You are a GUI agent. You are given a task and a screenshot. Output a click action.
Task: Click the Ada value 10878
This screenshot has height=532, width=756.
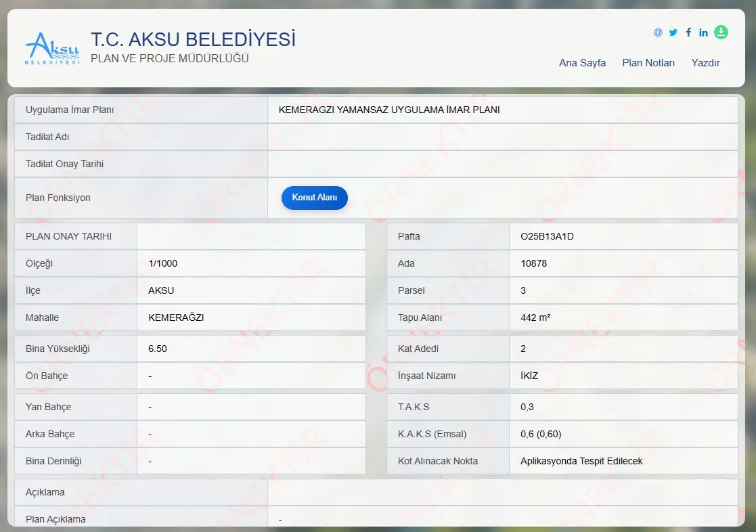tap(534, 263)
